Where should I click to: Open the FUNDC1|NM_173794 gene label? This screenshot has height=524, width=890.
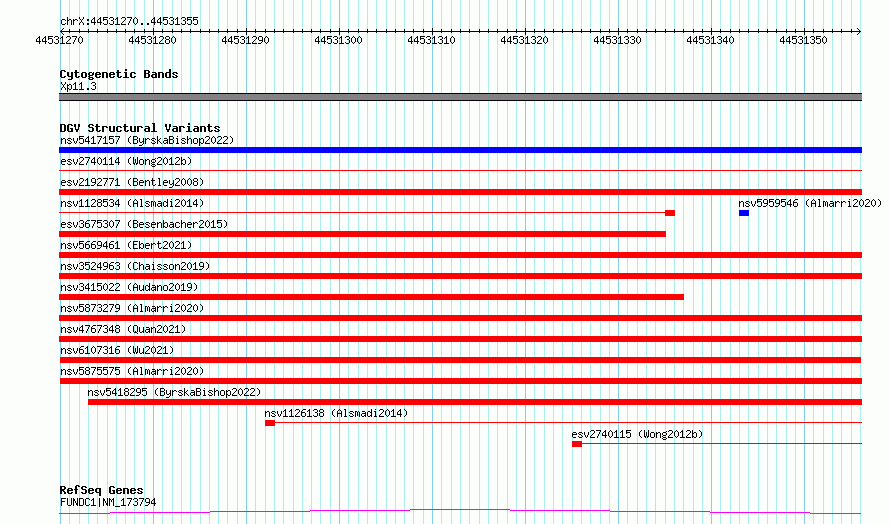click(108, 502)
